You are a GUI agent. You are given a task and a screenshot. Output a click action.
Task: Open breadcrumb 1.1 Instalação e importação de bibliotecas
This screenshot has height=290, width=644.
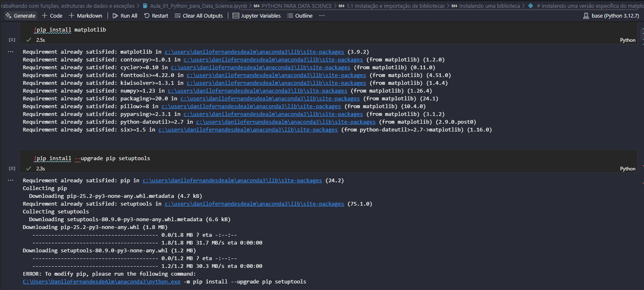[x=392, y=6]
